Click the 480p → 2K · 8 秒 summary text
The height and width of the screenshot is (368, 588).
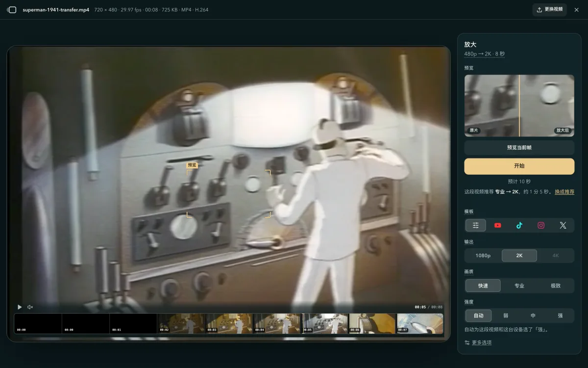click(485, 54)
